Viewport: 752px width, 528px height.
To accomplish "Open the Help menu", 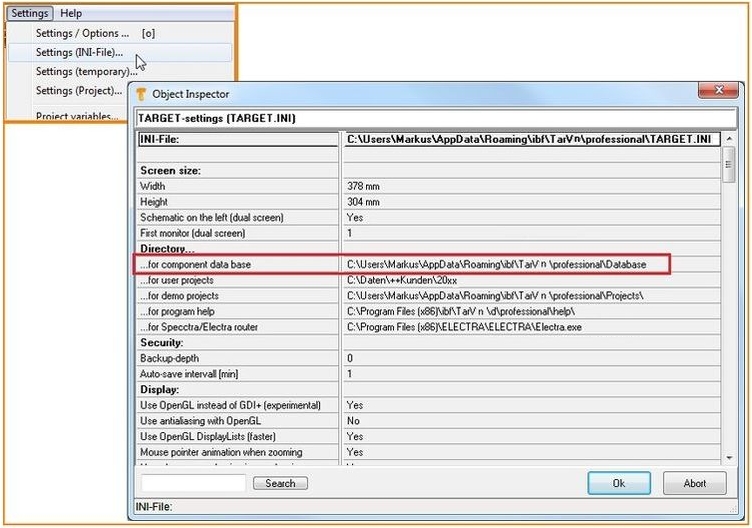I will pos(71,13).
